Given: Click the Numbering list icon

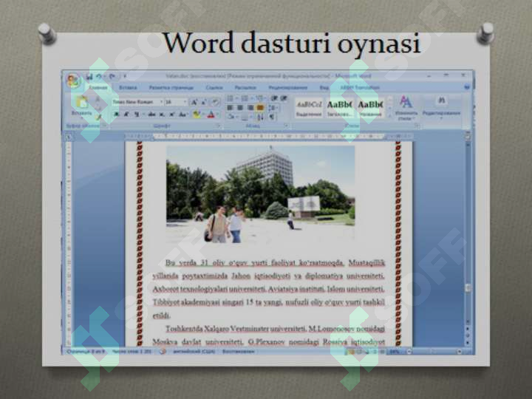Looking at the screenshot, I should pos(245,98).
